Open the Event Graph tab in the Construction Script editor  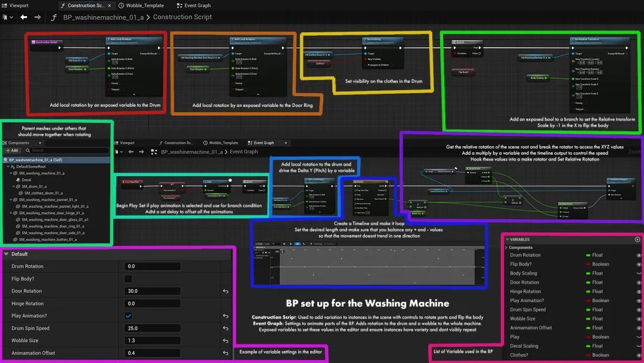[x=193, y=5]
